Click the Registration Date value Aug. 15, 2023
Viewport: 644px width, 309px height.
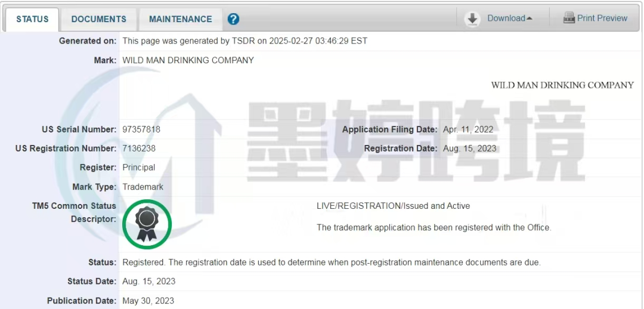point(469,149)
